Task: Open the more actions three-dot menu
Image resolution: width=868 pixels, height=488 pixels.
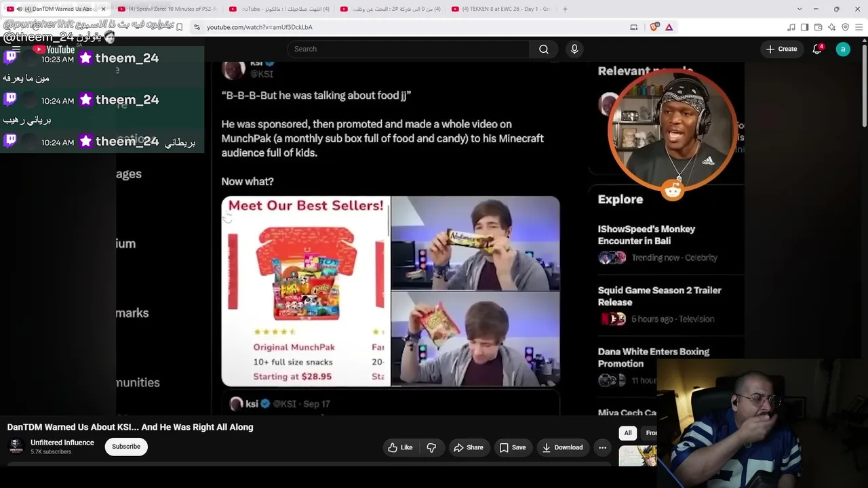Action: 602,447
